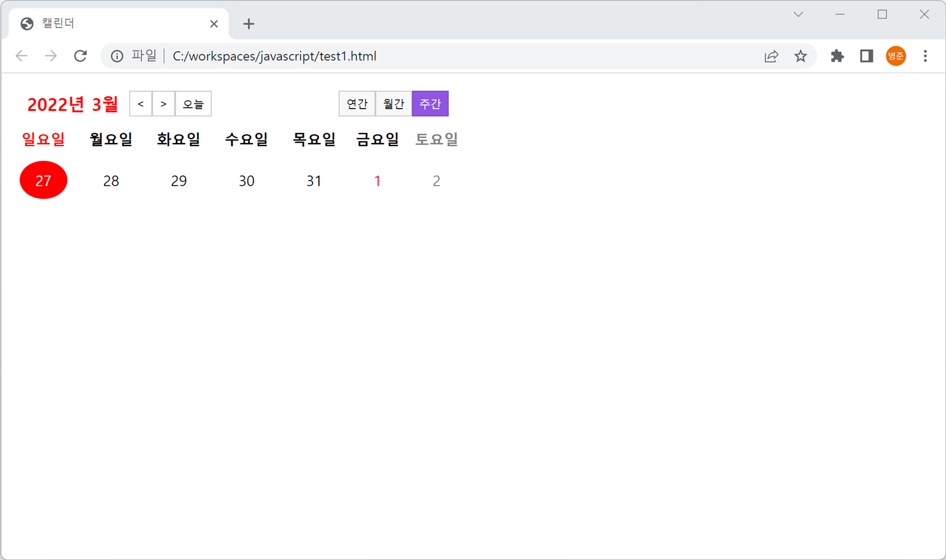Open a new tab with plus button
The width and height of the screenshot is (946, 560).
(x=249, y=24)
